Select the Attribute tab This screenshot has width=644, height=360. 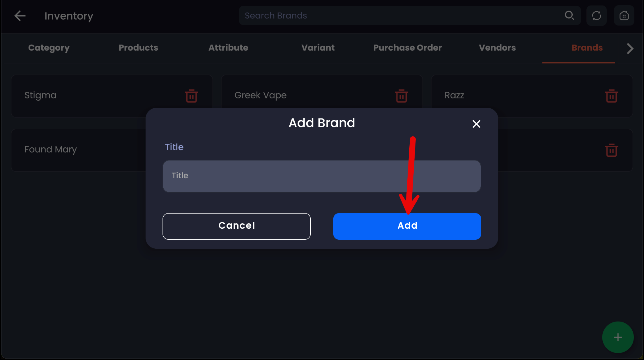[x=228, y=48]
